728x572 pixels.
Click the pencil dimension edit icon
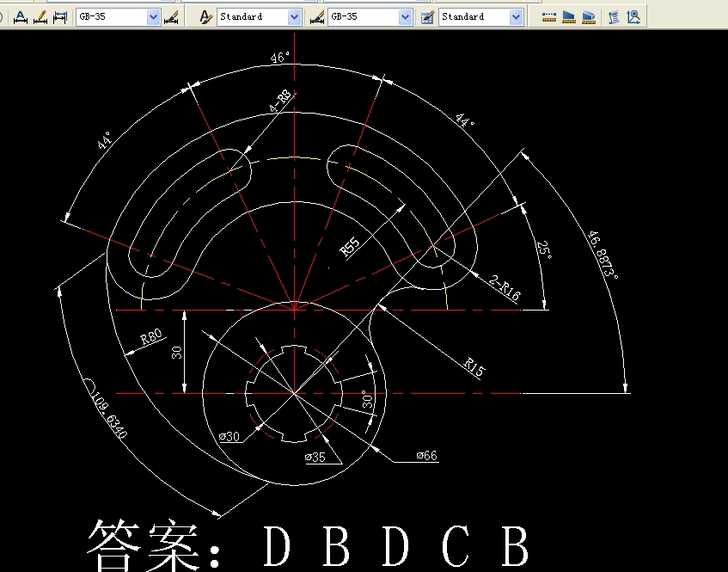point(40,17)
